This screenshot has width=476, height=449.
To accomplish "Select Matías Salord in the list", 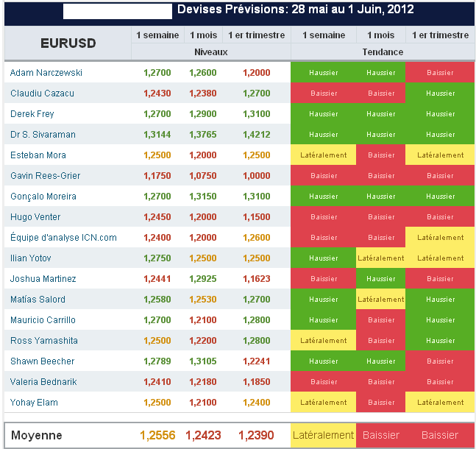I will [x=38, y=300].
